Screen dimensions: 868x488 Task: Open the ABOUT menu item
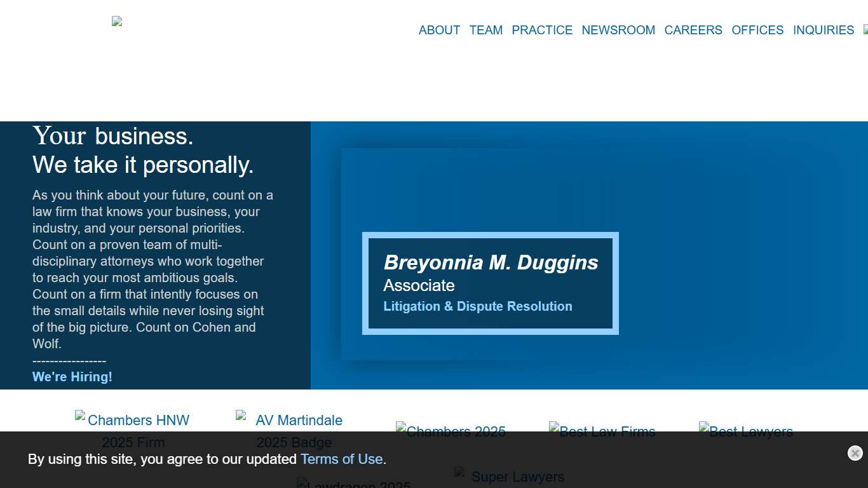click(x=439, y=30)
